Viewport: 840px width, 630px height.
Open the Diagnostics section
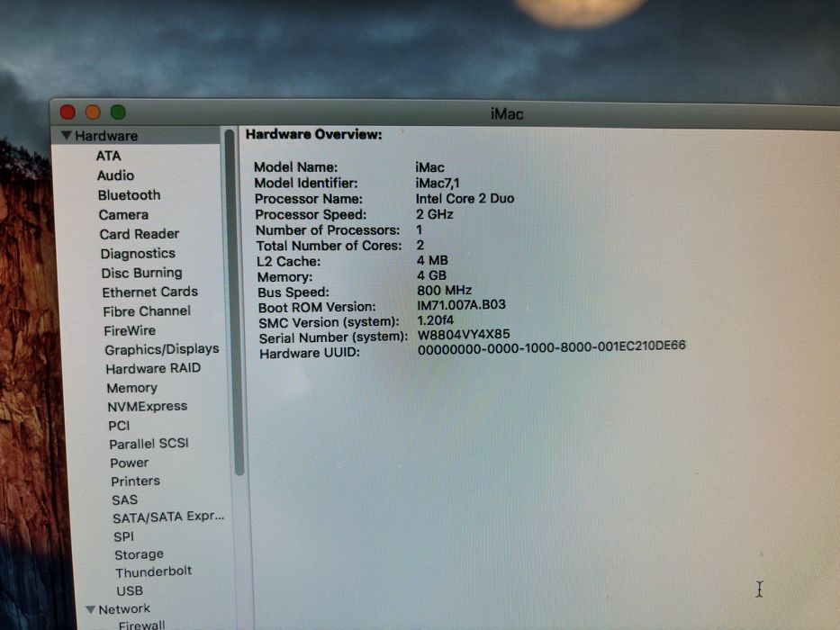139,254
